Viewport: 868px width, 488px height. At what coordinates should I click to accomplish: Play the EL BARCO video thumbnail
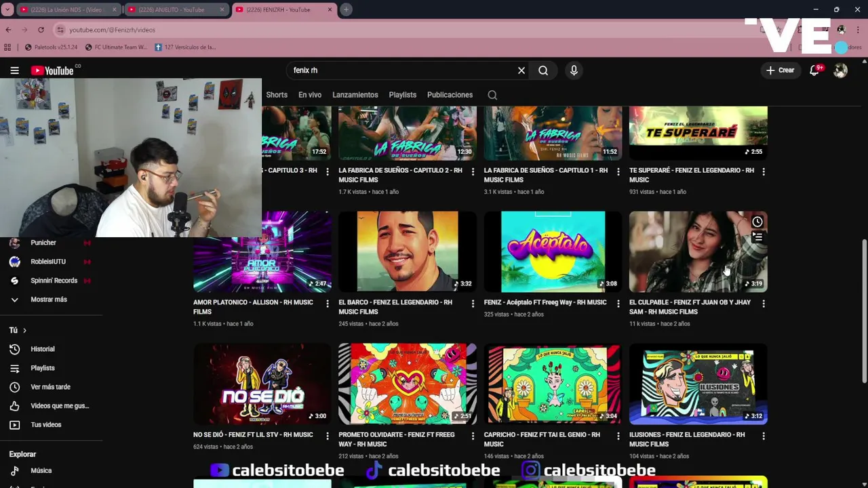click(408, 251)
